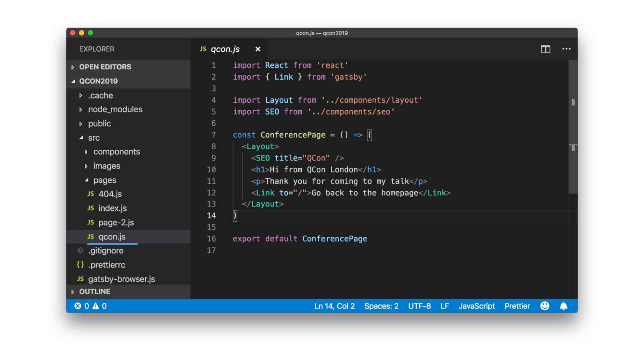Image resolution: width=644 pixels, height=362 pixels.
Task: Click the opening <Layout> tag on line 8
Action: [260, 146]
